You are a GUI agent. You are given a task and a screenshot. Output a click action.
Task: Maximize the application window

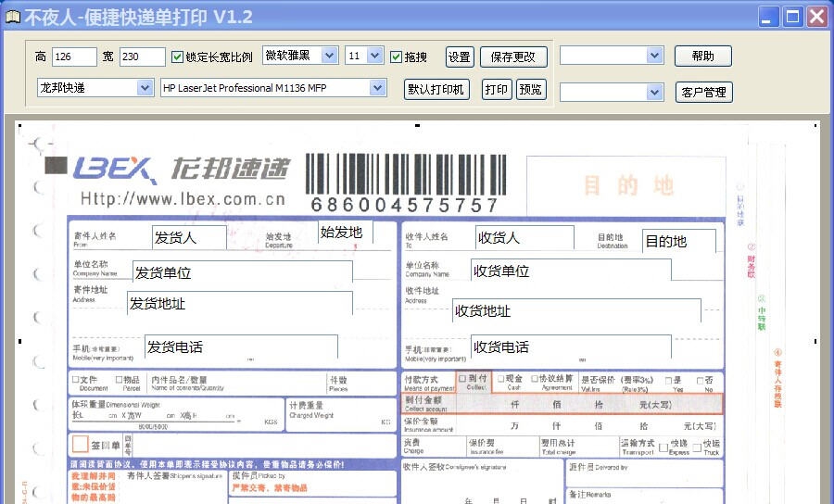(792, 17)
